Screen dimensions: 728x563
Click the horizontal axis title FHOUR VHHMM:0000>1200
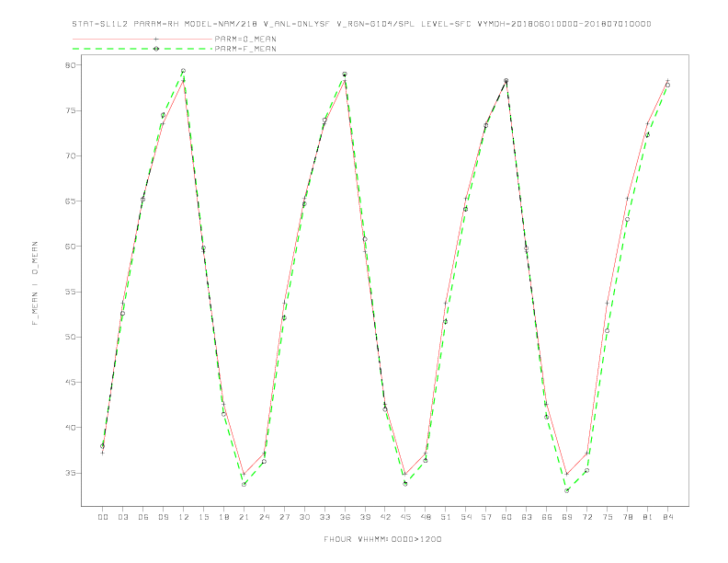tap(382, 539)
